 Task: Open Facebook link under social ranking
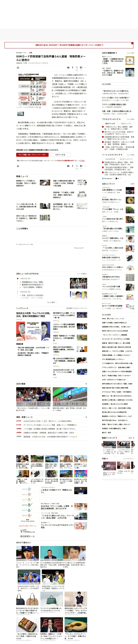[x=108, y=178]
